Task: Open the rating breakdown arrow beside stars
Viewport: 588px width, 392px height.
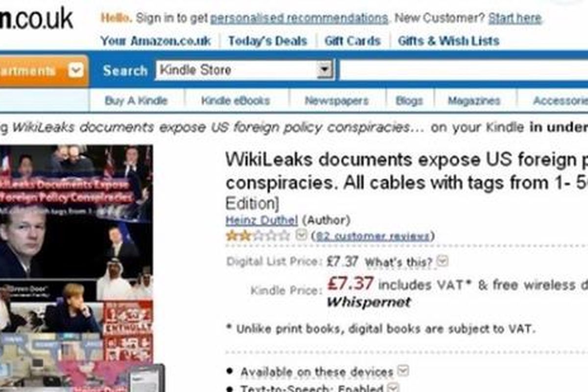Action: [x=301, y=236]
